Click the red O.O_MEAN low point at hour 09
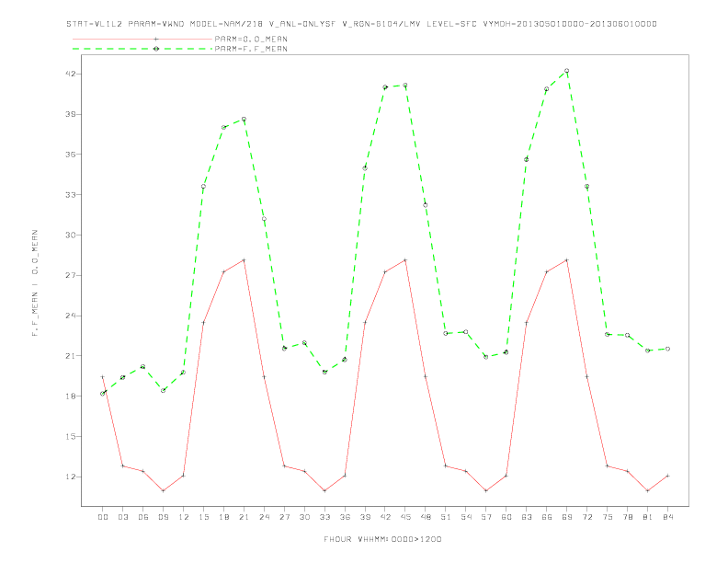728x563 pixels. coord(163,490)
